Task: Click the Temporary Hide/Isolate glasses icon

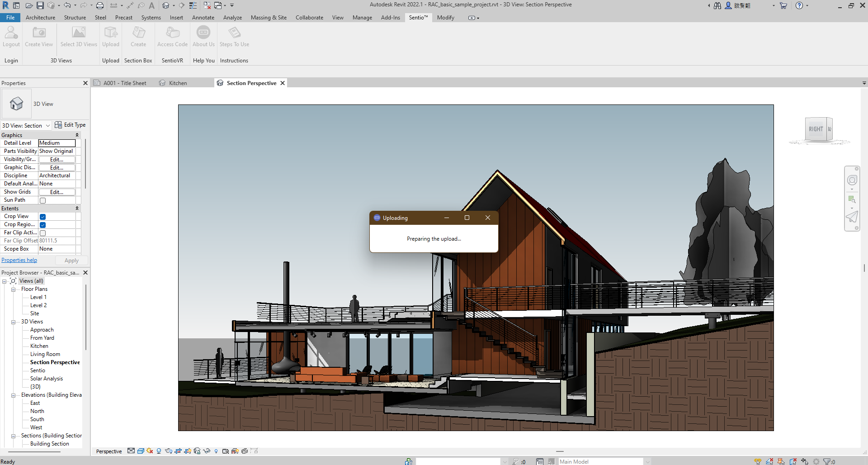Action: 207,451
